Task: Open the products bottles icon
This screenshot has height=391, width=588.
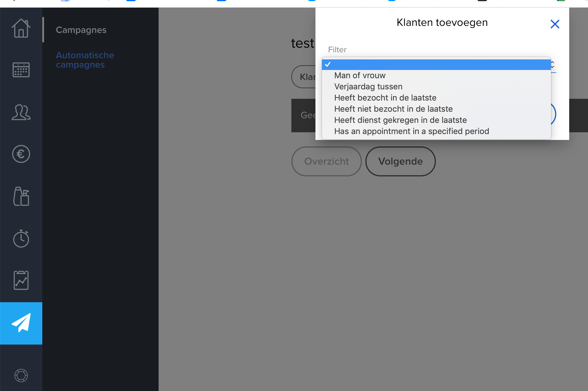Action: tap(21, 196)
